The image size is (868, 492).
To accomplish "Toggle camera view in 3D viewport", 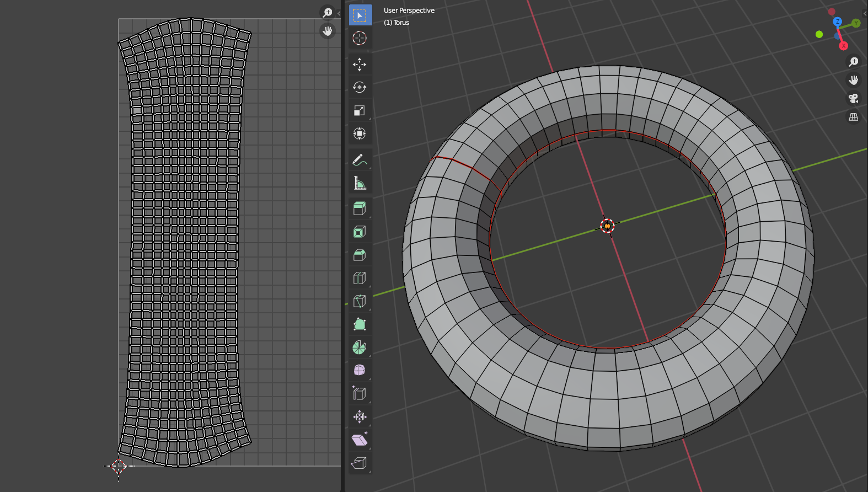I will [854, 98].
